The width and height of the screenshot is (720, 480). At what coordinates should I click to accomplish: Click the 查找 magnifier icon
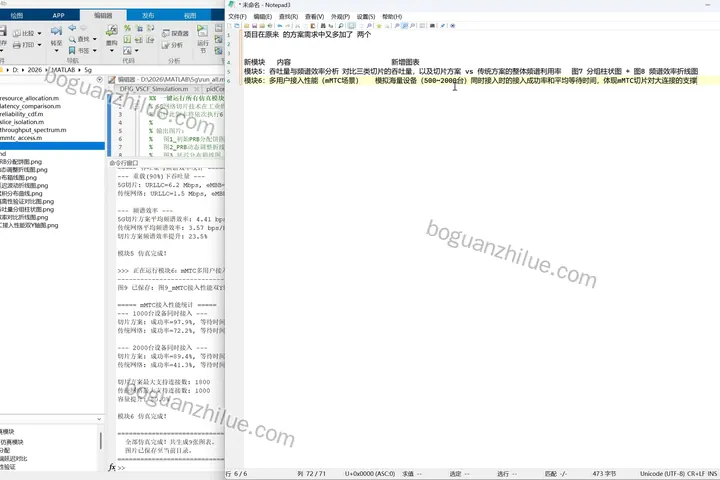click(x=72, y=40)
